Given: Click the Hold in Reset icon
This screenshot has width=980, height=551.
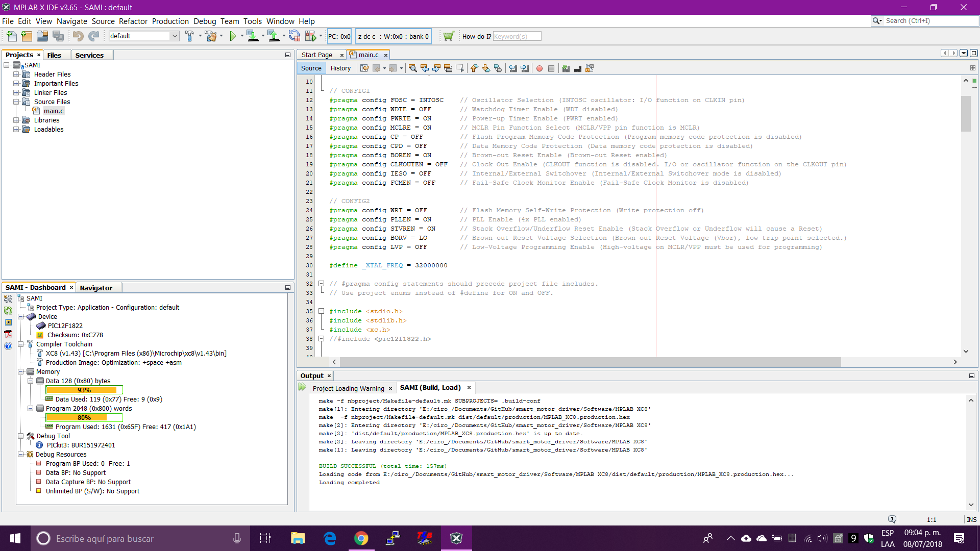Looking at the screenshot, I should pos(295,36).
